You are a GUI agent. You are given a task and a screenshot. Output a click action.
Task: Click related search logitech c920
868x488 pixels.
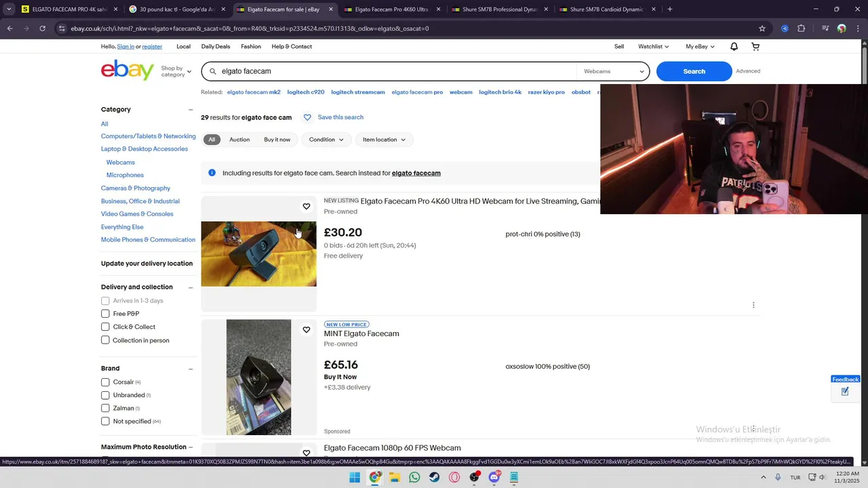[306, 92]
